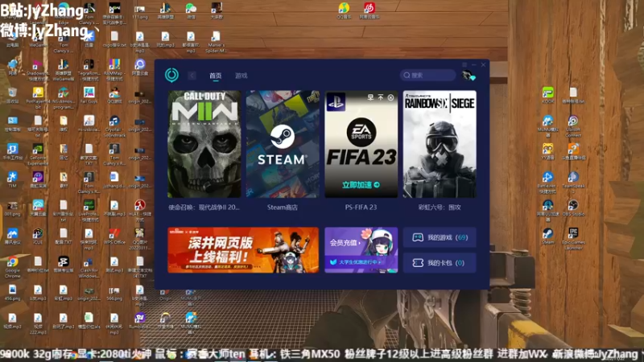Select the 腾讯会议 desktop icon
This screenshot has height=362, width=644.
[x=12, y=236]
